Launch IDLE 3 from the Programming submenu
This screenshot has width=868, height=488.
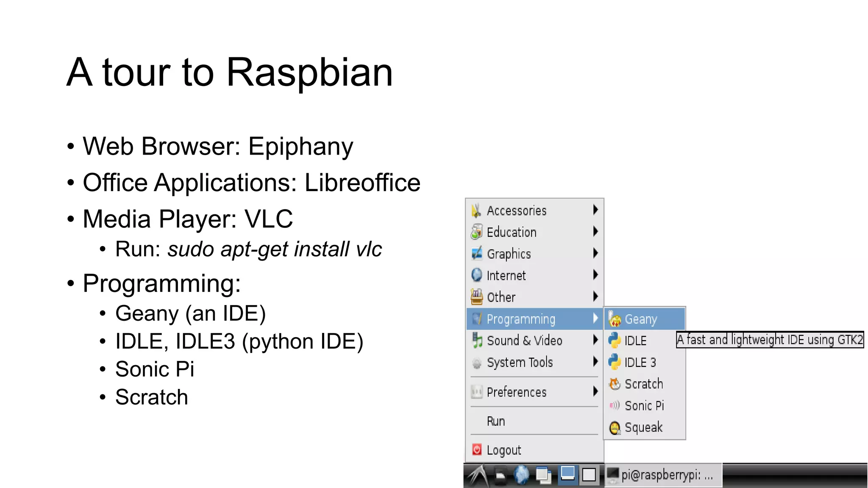640,363
